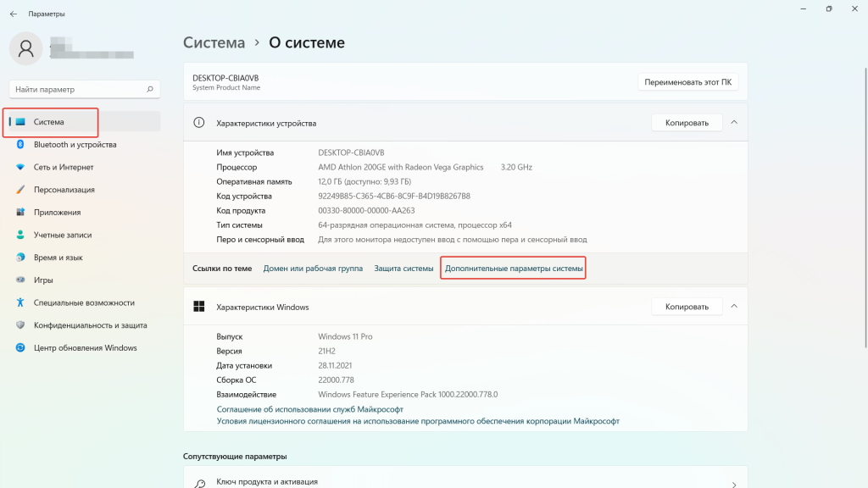Open Дополнительные параметры системы link
Image resolution: width=868 pixels, height=488 pixels.
pyautogui.click(x=514, y=269)
